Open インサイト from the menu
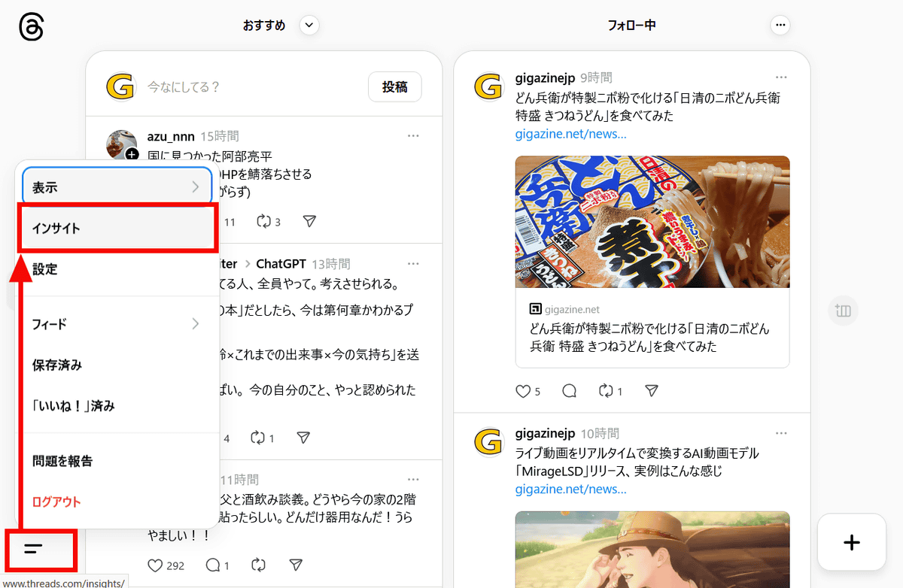 pos(119,227)
